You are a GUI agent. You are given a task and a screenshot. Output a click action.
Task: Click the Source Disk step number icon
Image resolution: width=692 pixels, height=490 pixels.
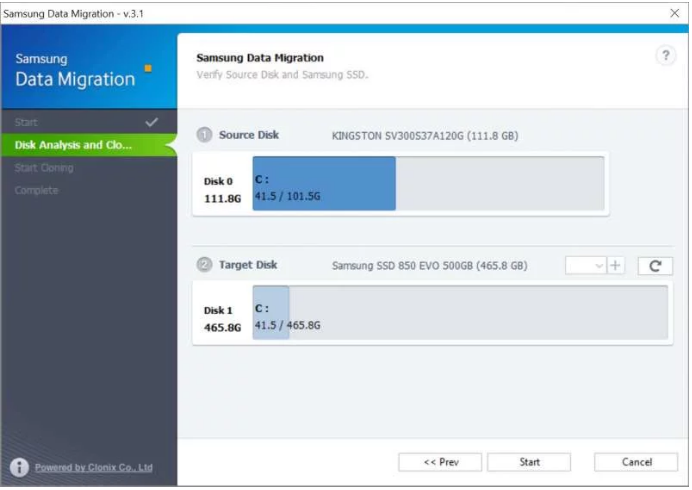(204, 135)
